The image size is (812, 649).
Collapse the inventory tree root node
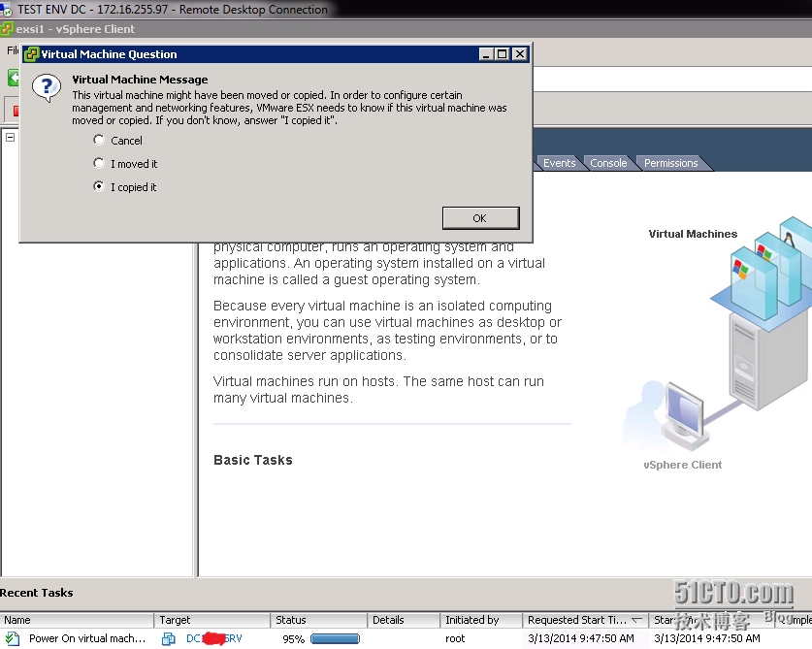pos(11,137)
